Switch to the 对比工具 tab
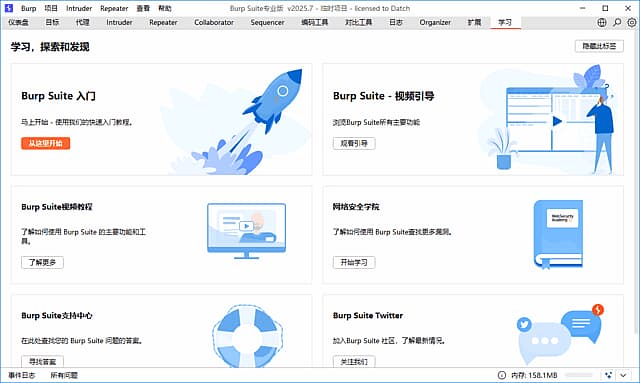This screenshot has width=640, height=383. tap(358, 22)
